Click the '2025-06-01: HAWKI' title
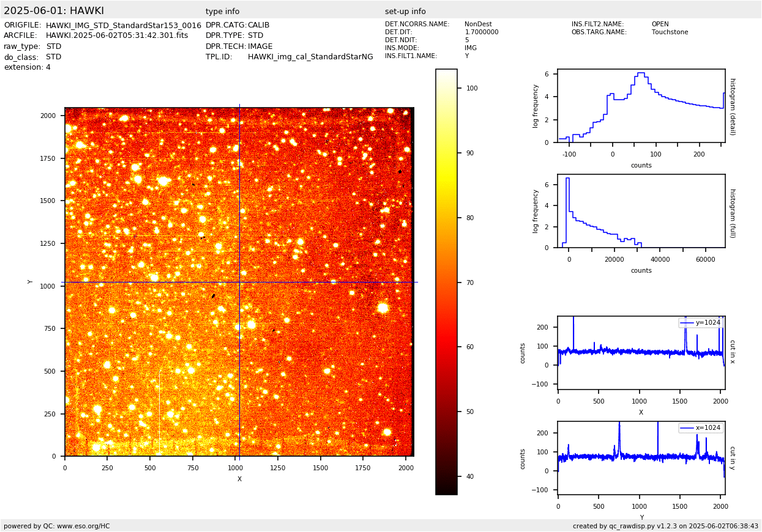 54,11
